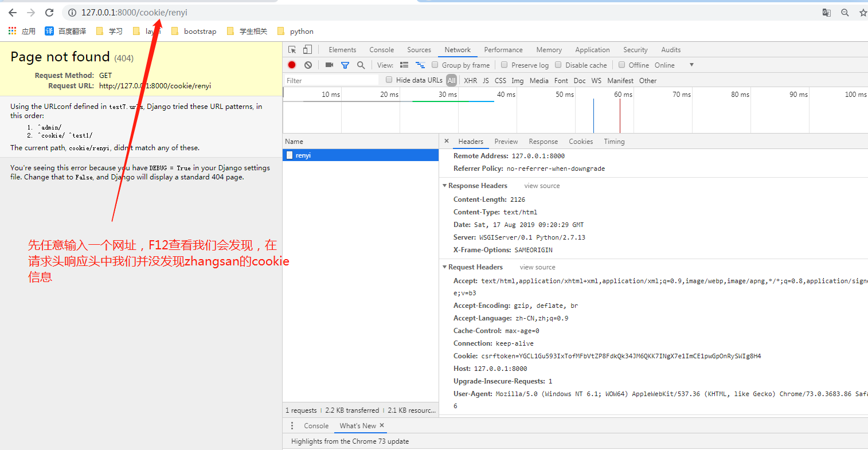Go back with the browser back arrow
The height and width of the screenshot is (450, 868).
coord(13,13)
